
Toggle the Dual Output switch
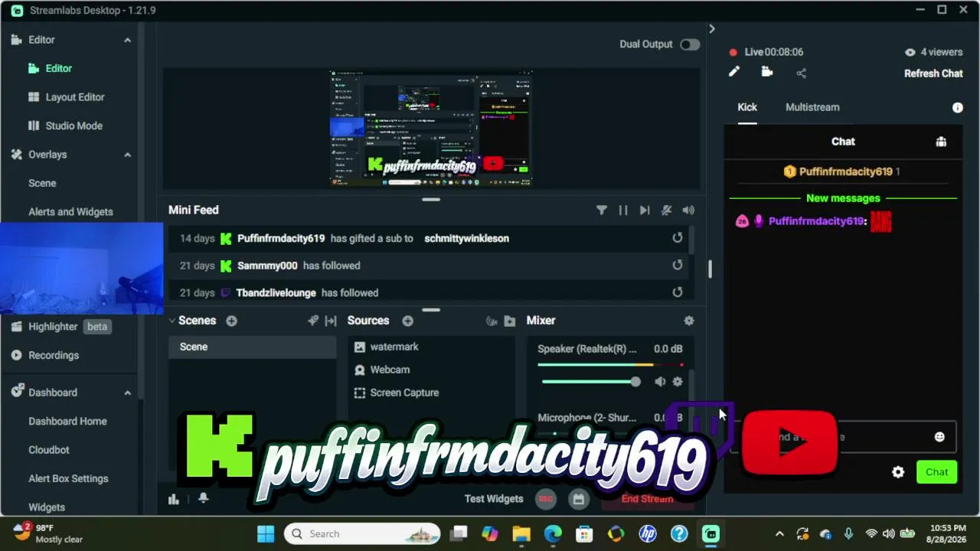tap(690, 44)
